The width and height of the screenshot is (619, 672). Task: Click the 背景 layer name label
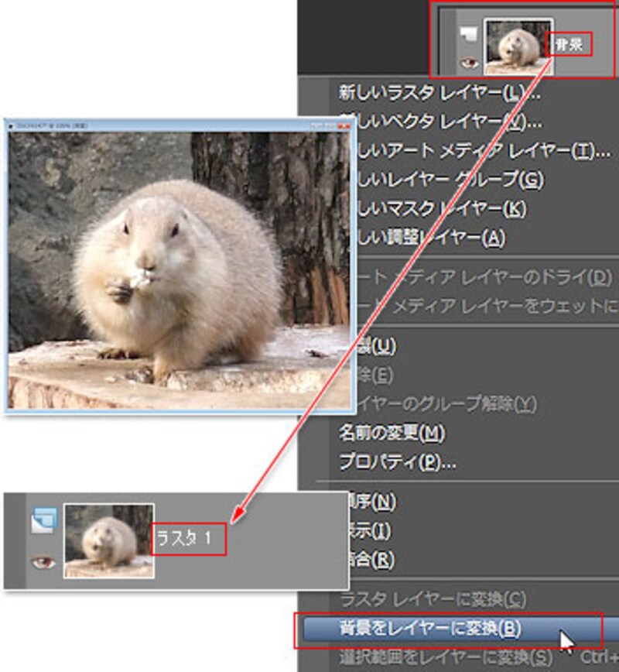(x=570, y=44)
